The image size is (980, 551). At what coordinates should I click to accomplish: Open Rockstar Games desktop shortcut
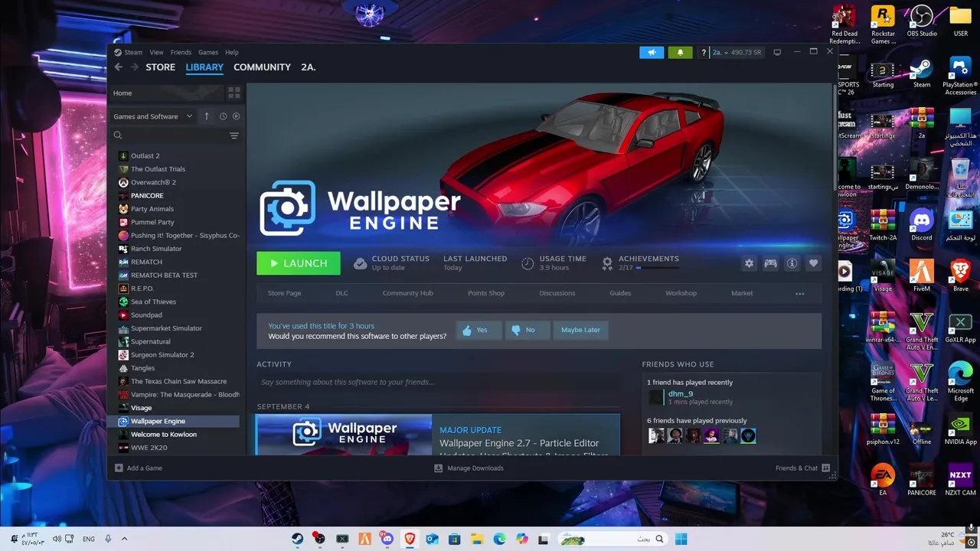[883, 24]
